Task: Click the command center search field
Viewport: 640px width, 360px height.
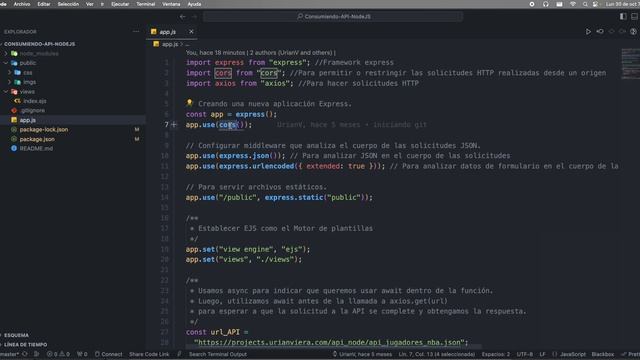Action: coord(333,16)
